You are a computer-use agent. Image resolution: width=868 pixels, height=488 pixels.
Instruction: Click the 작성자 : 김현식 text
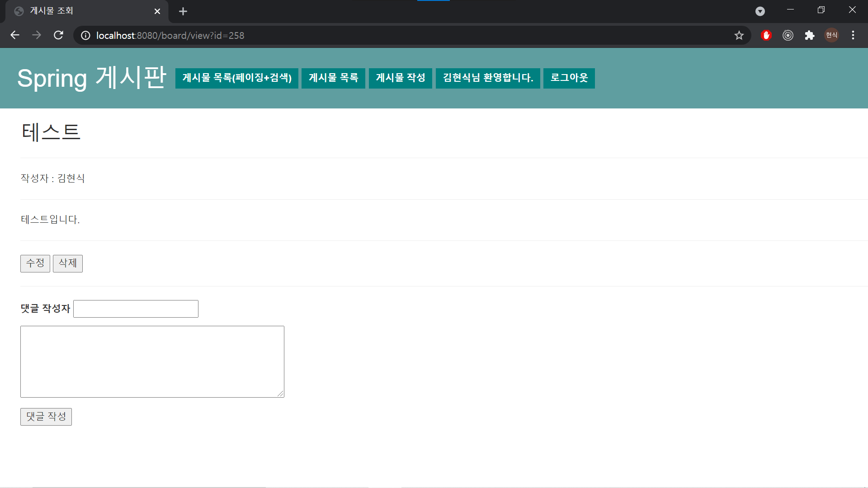click(x=53, y=178)
